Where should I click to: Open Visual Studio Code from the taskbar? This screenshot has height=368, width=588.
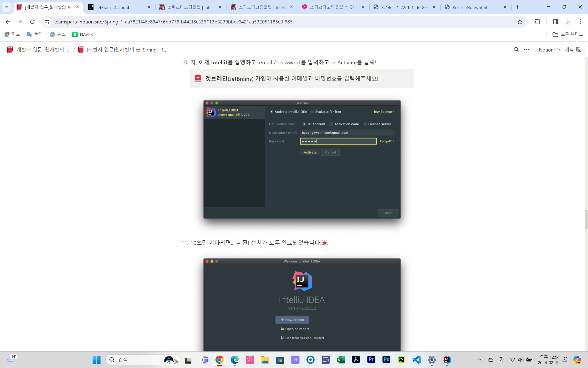click(x=416, y=360)
